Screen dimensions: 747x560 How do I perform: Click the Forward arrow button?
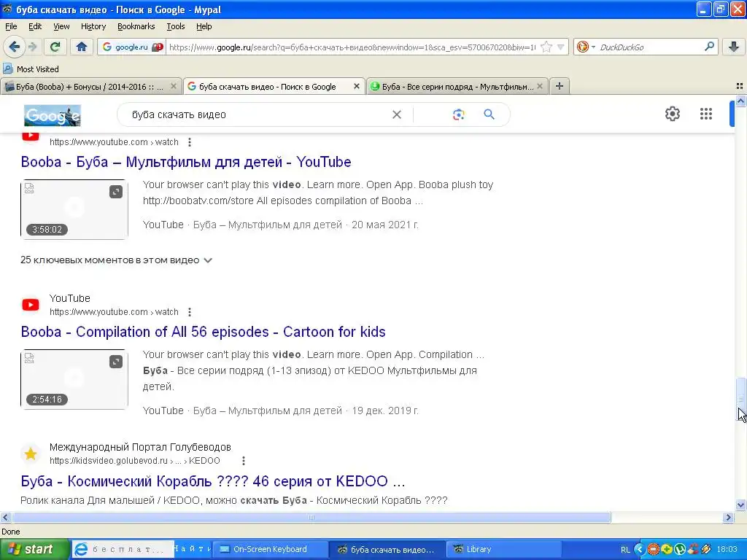32,47
